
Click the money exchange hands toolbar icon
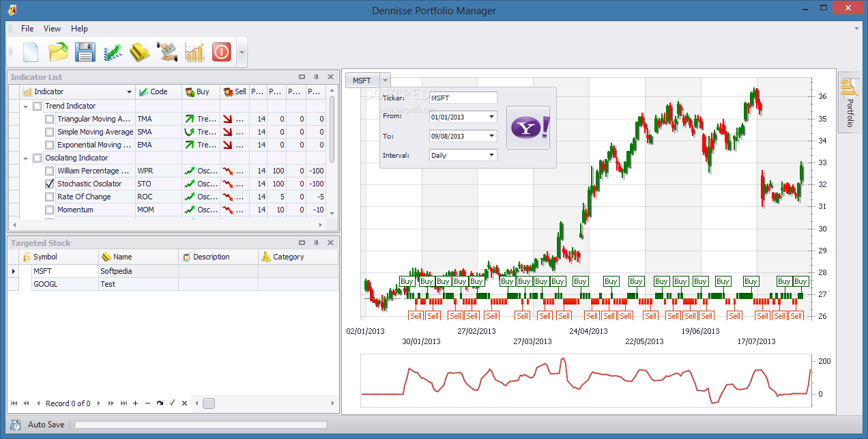tap(167, 52)
